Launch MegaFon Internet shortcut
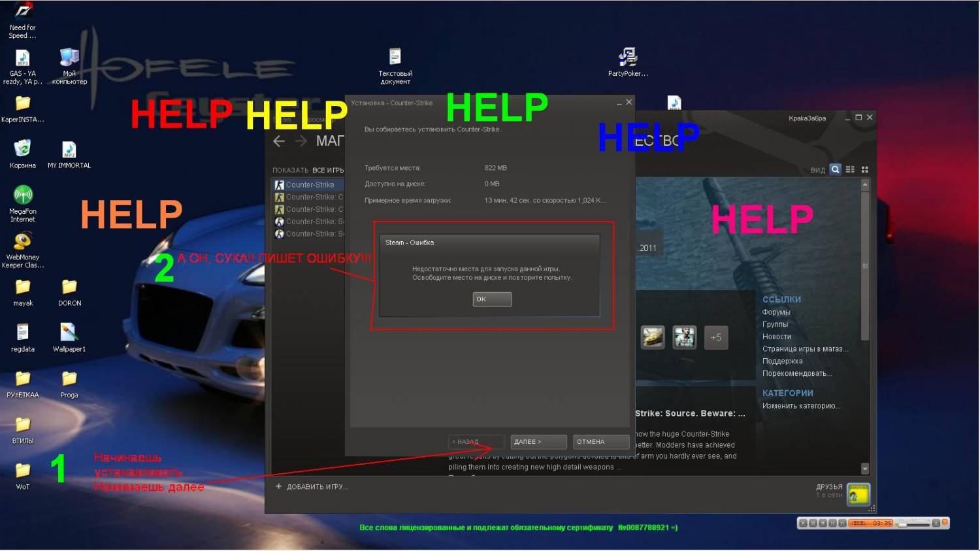 23,204
